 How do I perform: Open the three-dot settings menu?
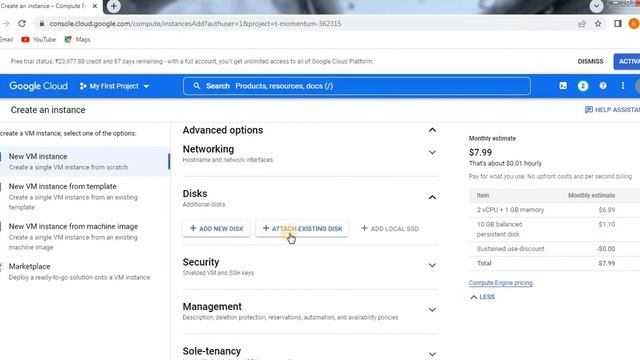click(622, 86)
